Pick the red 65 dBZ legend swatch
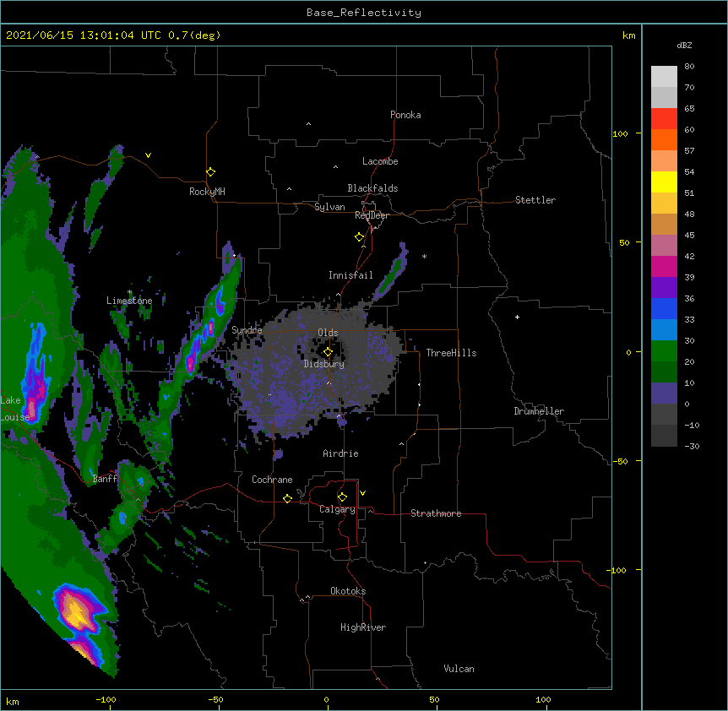 [664, 118]
